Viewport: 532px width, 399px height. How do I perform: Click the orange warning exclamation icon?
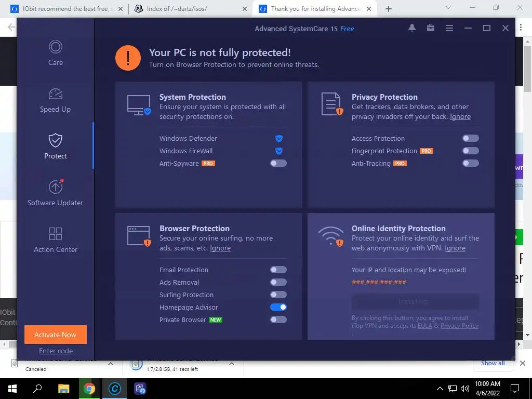coord(128,58)
